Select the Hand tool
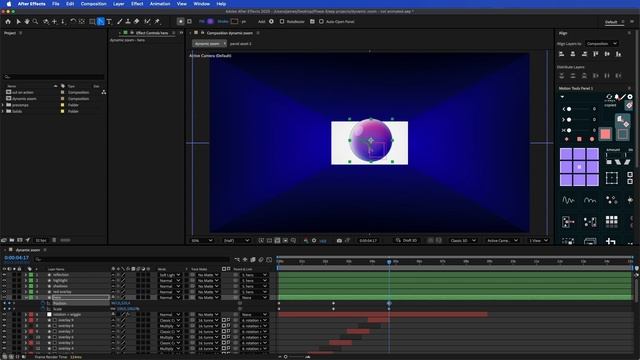 pyautogui.click(x=27, y=21)
